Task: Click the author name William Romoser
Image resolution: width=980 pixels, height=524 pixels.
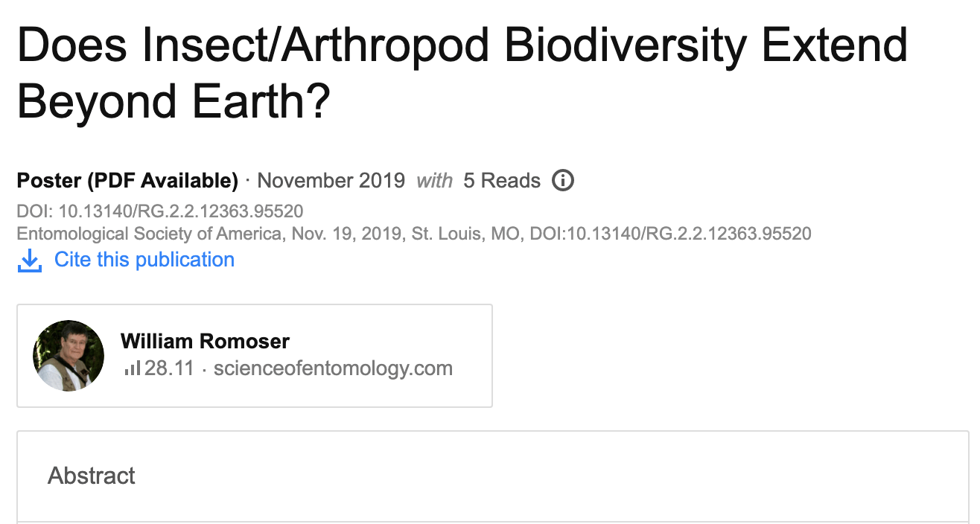Action: (205, 342)
